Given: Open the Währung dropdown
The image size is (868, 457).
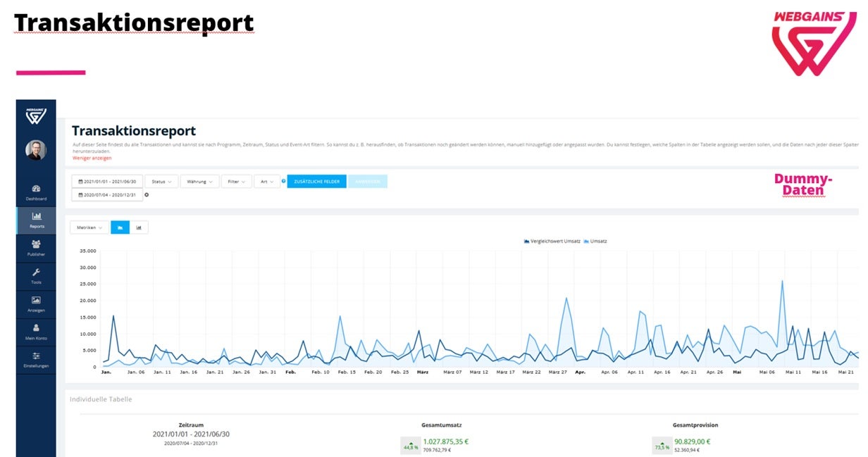Looking at the screenshot, I should click(x=199, y=182).
